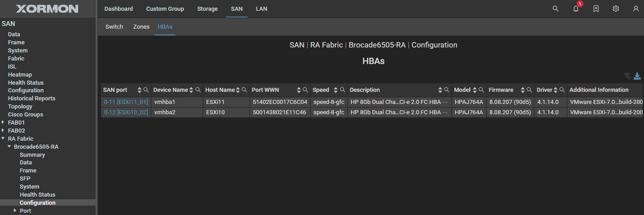
Task: Expand the FAB02 tree node
Action: (4, 130)
